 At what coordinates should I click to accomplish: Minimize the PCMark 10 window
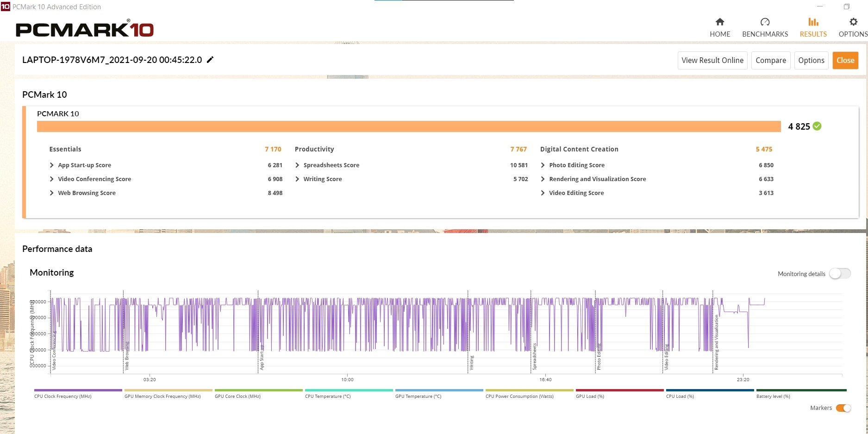(x=820, y=6)
